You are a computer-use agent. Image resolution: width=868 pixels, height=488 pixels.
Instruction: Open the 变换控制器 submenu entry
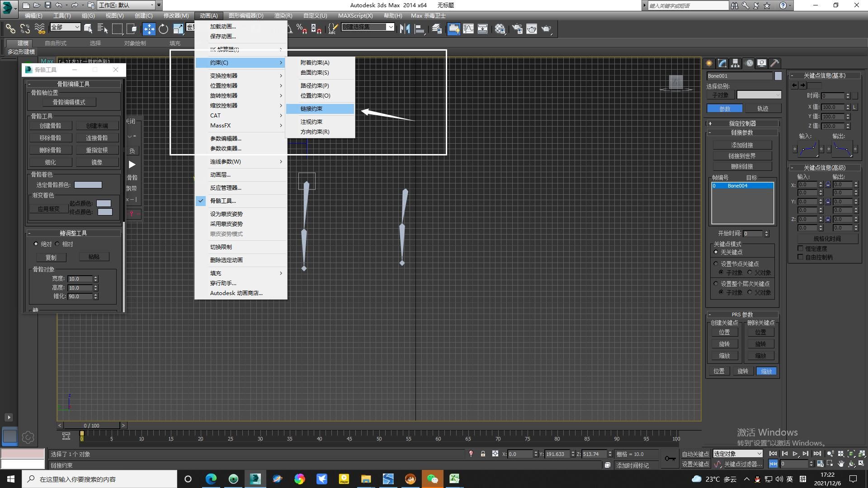click(241, 76)
